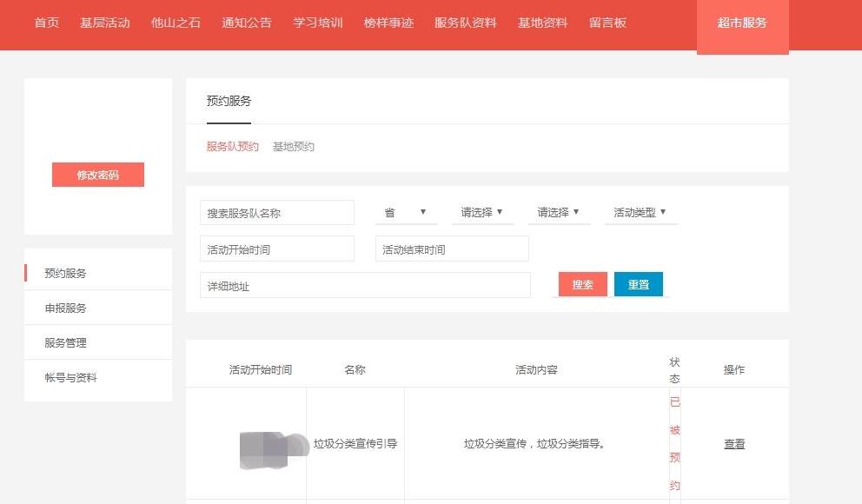
Task: Open the 省 province dropdown
Action: coord(404,212)
